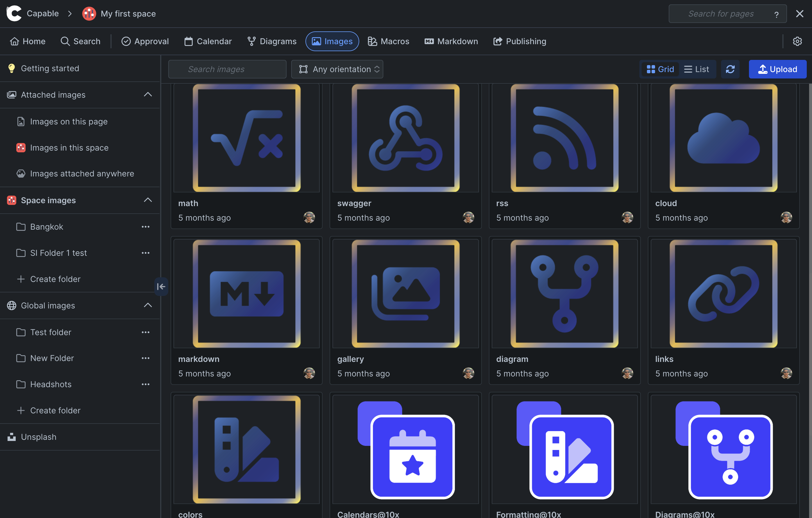
Task: Open Unsplash image source
Action: click(38, 437)
